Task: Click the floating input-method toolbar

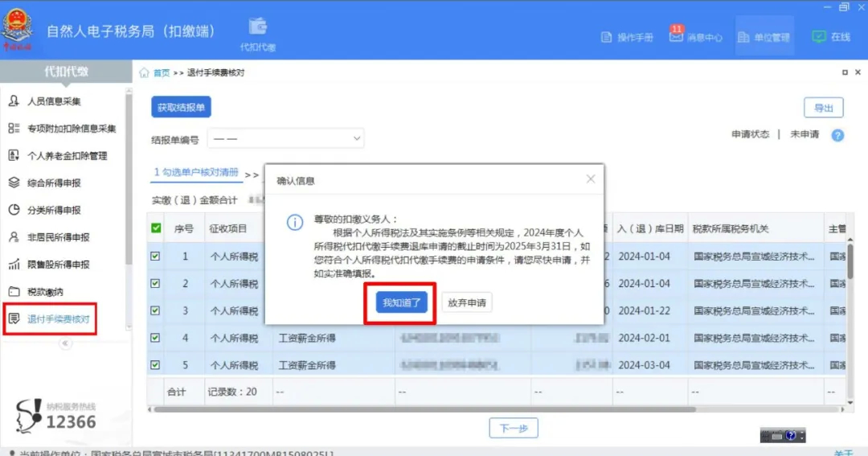Action: click(783, 436)
